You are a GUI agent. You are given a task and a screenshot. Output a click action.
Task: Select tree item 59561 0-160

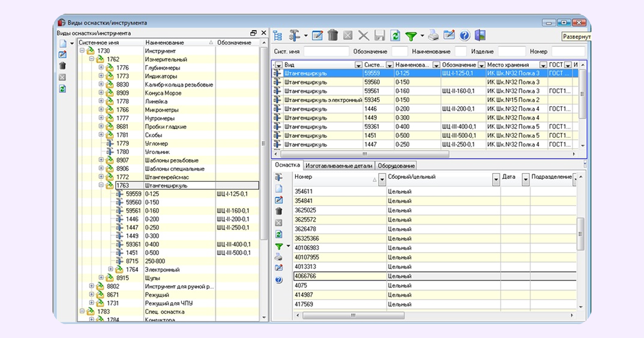coord(168,211)
